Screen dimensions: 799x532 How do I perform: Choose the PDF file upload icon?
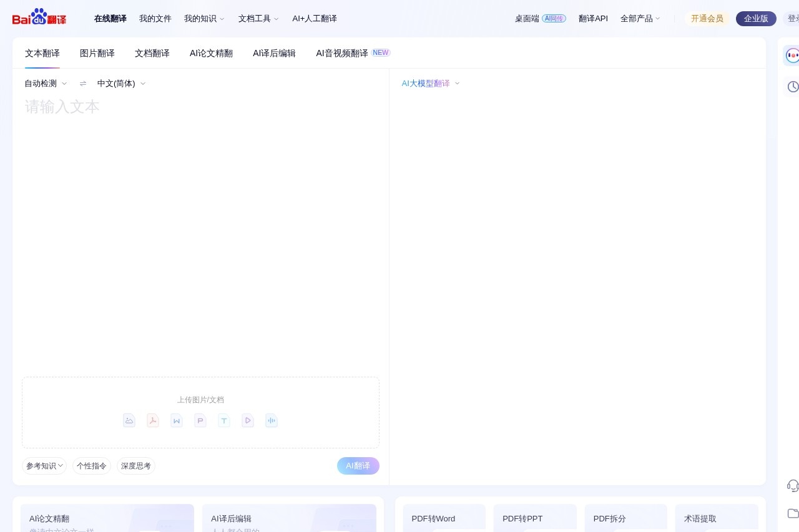pyautogui.click(x=153, y=420)
